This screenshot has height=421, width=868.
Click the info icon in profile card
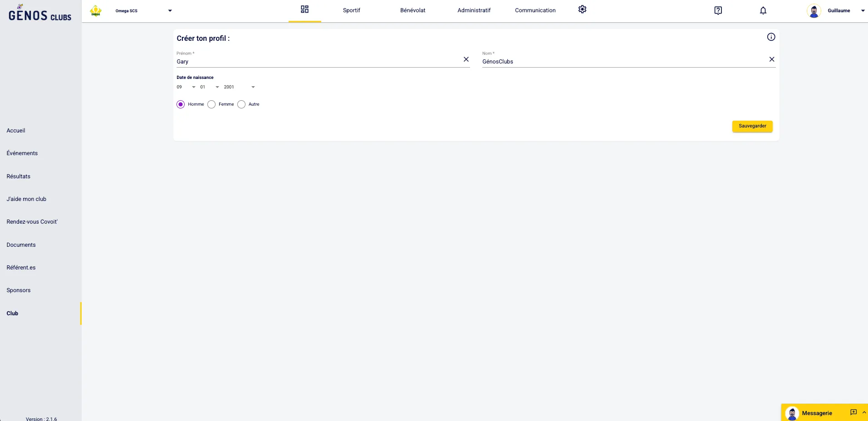[x=771, y=37]
